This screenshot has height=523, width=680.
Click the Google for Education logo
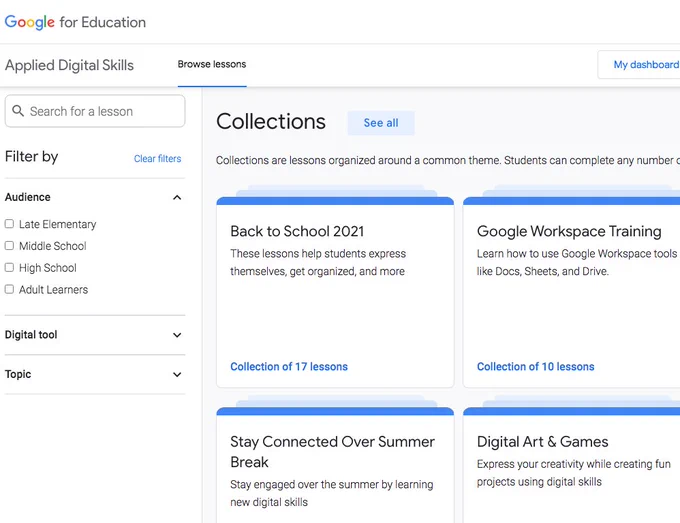75,22
